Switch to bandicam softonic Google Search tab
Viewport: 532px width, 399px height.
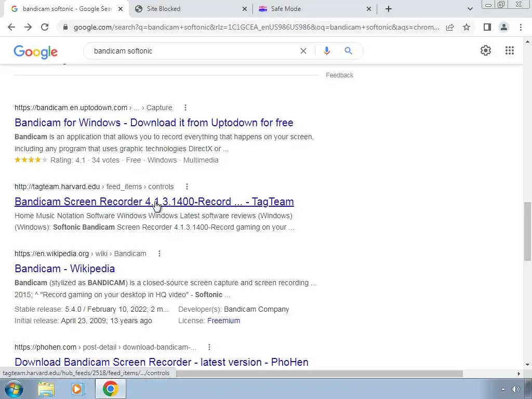[x=66, y=9]
